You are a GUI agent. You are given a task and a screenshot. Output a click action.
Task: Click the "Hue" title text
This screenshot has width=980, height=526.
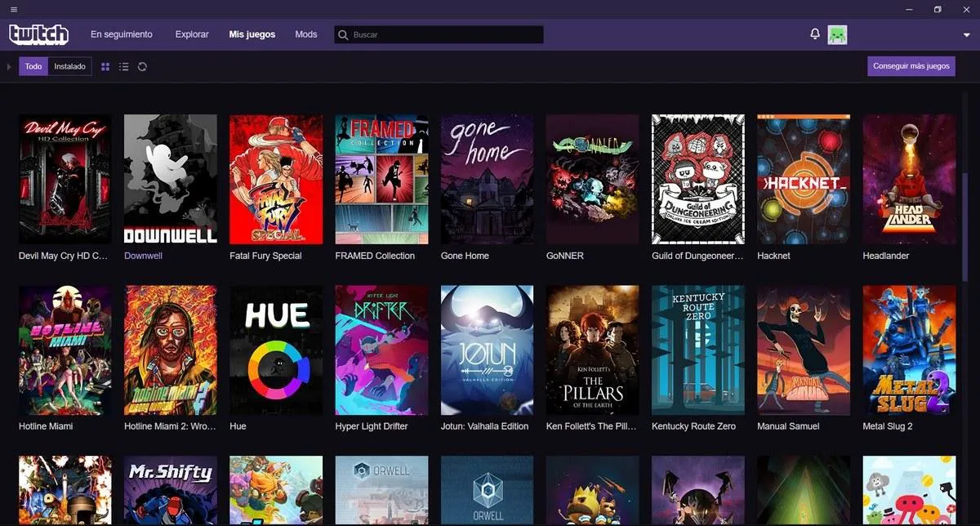tap(238, 426)
